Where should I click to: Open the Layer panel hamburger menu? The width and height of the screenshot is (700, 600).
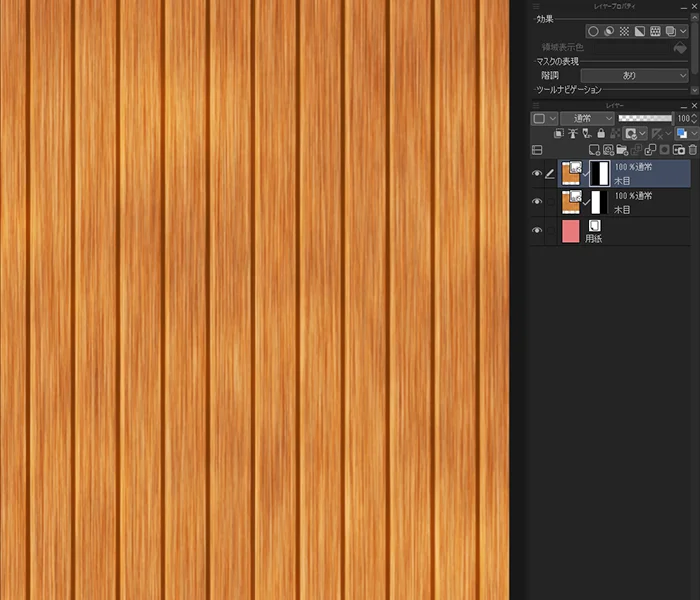coord(536,105)
